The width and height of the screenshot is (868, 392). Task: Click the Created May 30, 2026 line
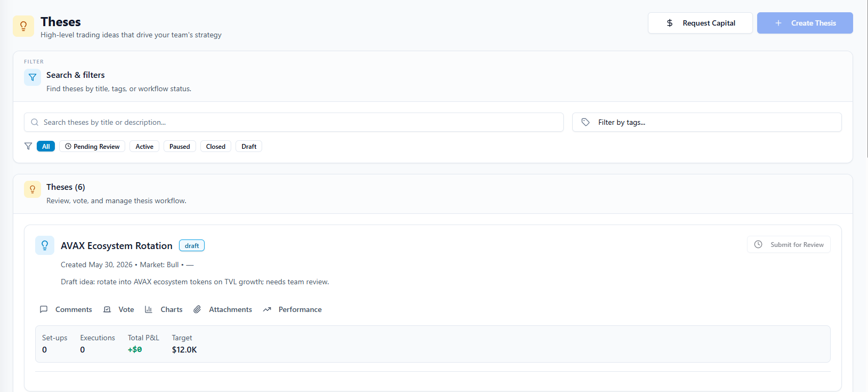click(x=127, y=265)
